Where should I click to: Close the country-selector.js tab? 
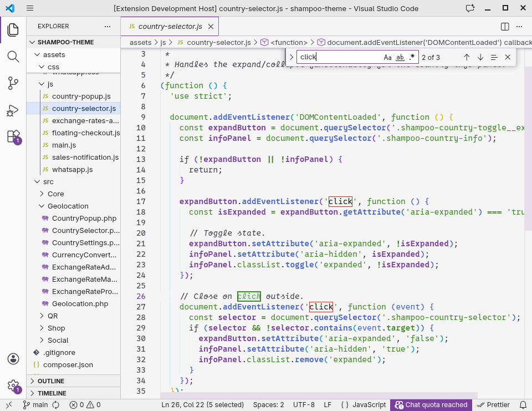click(211, 27)
